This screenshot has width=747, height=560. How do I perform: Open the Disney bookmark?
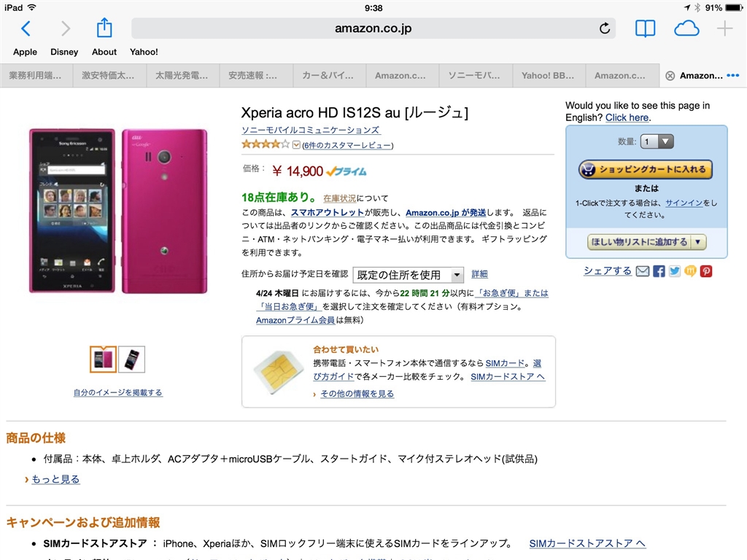(x=64, y=52)
